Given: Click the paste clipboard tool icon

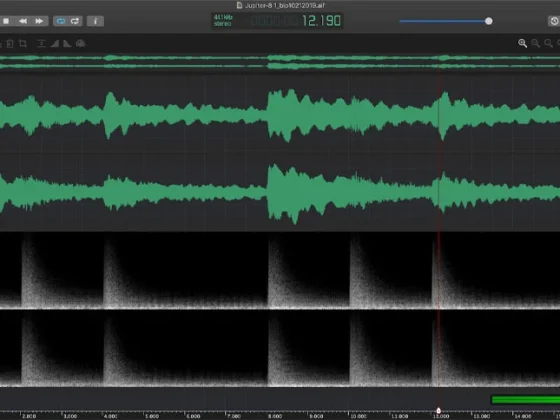Looking at the screenshot, I should (10, 44).
